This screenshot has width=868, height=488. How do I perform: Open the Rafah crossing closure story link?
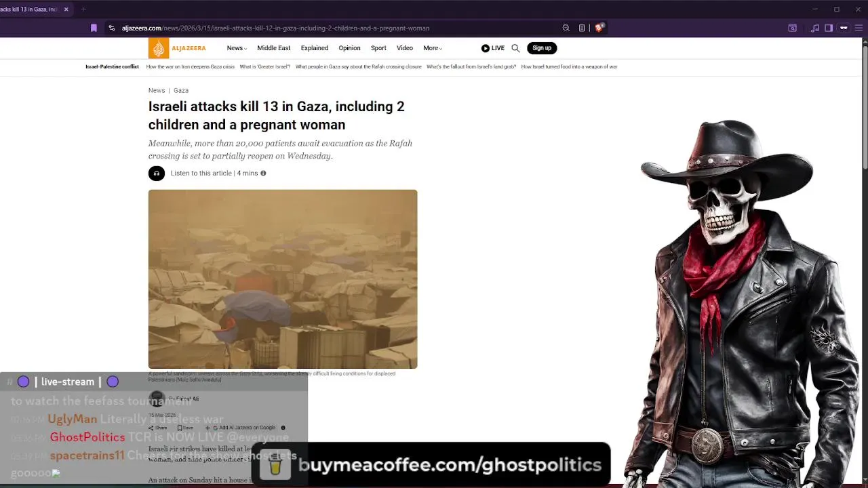click(x=359, y=67)
